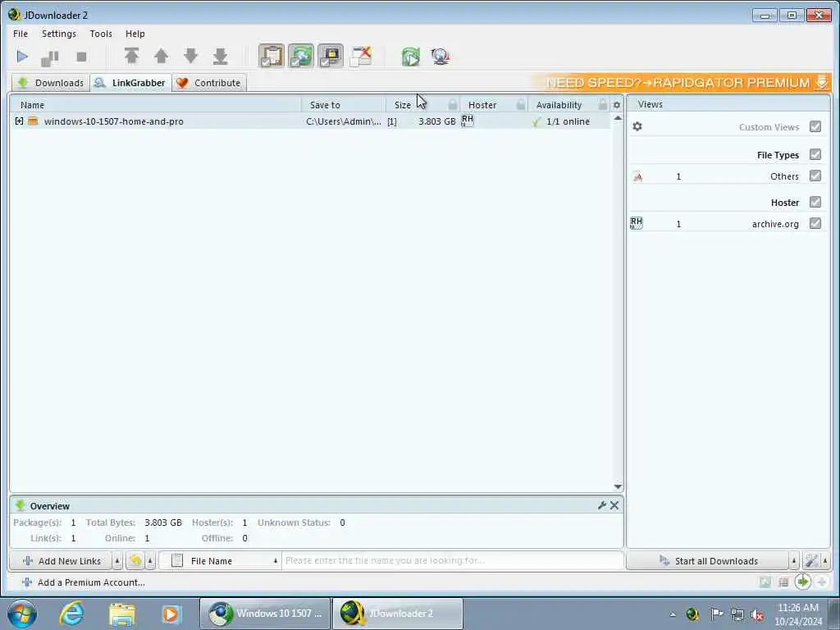Expand the windows-10-1507-home-and-pro package
This screenshot has height=630, width=840.
coord(20,121)
